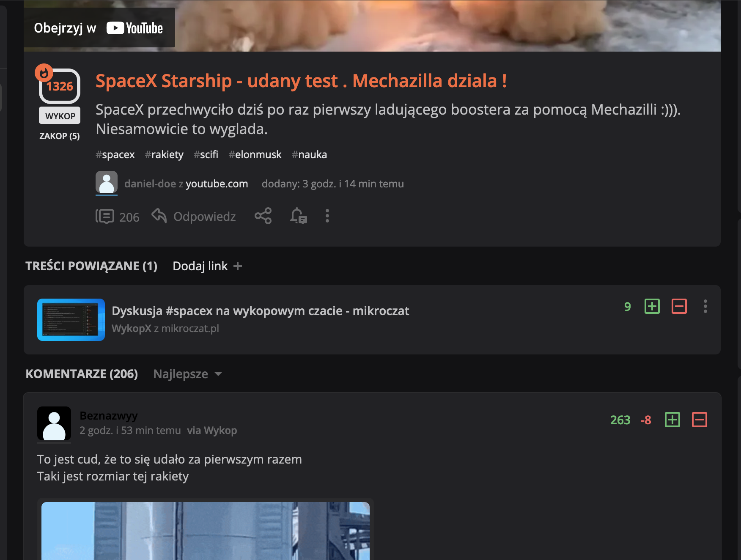Screen dimensions: 741x560
Task: Click the Obejrzyj w YouTube button
Action: [x=99, y=28]
